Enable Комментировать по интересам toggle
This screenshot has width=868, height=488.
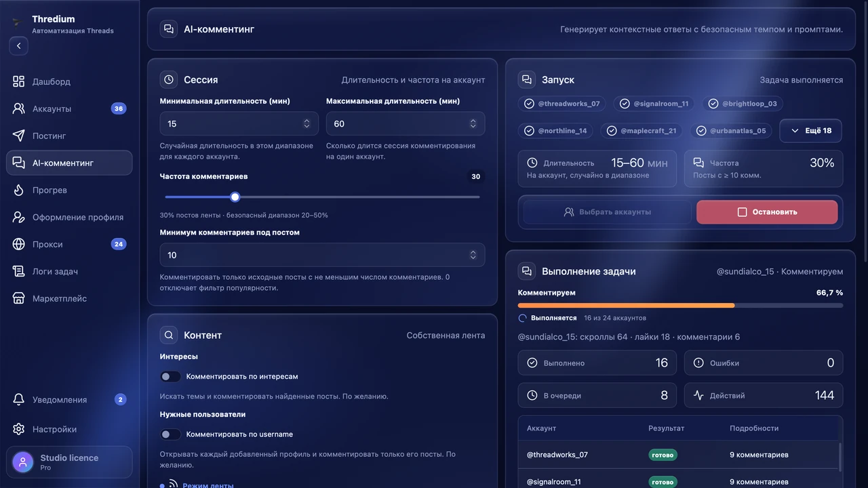[x=170, y=376]
